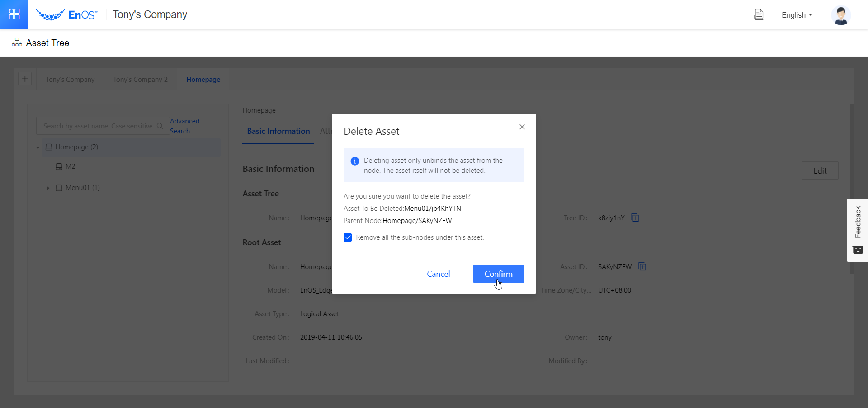Viewport: 868px width, 408px height.
Task: Select the M2 tree item
Action: point(70,166)
